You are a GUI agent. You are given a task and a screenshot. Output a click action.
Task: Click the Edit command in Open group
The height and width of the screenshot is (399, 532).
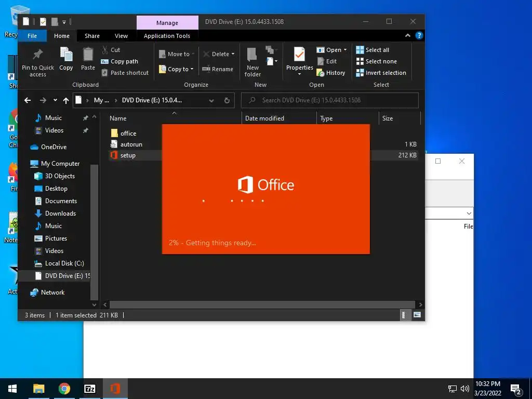click(327, 61)
